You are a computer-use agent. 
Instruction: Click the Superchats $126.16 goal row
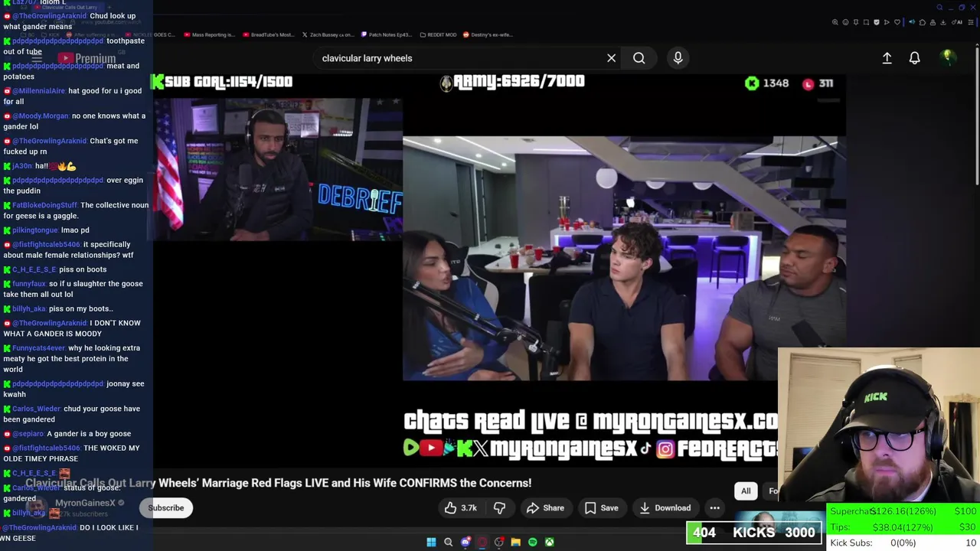click(903, 511)
